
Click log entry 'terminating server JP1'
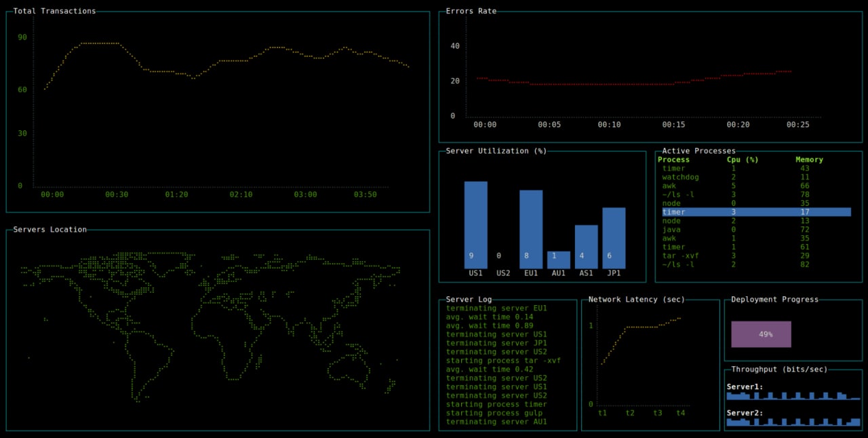496,343
